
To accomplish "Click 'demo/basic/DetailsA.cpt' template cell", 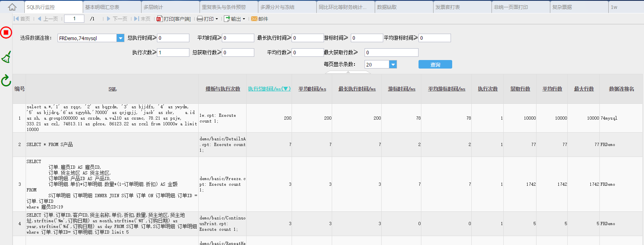I will (x=222, y=144).
